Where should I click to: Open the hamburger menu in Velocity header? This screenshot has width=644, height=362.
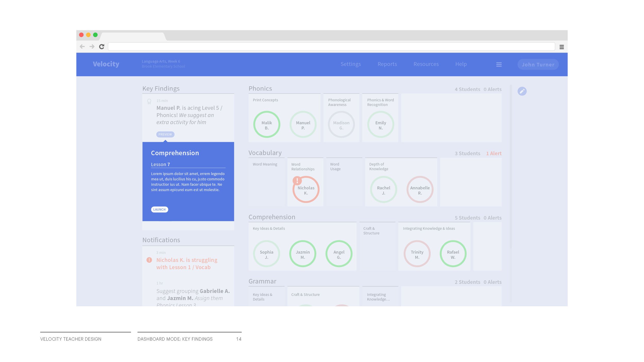pyautogui.click(x=499, y=65)
